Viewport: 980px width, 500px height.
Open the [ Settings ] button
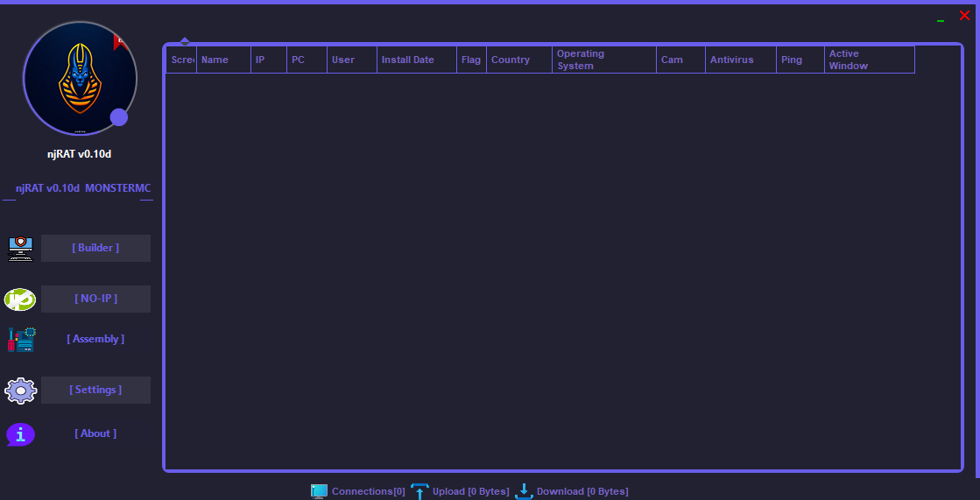click(95, 390)
